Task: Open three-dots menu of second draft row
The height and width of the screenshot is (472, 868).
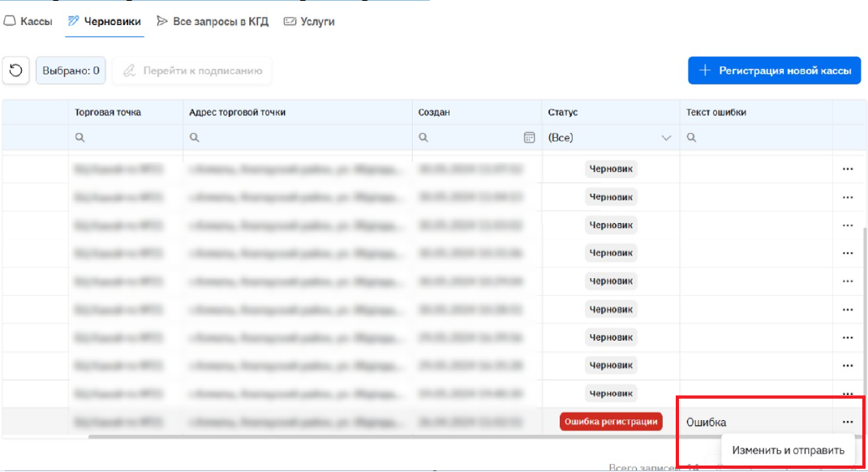Action: [848, 197]
